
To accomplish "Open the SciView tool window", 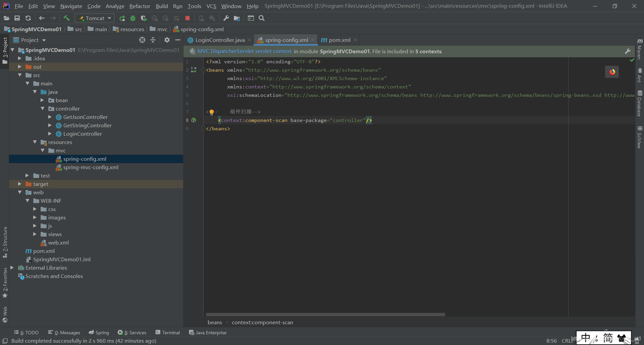I will pyautogui.click(x=640, y=137).
